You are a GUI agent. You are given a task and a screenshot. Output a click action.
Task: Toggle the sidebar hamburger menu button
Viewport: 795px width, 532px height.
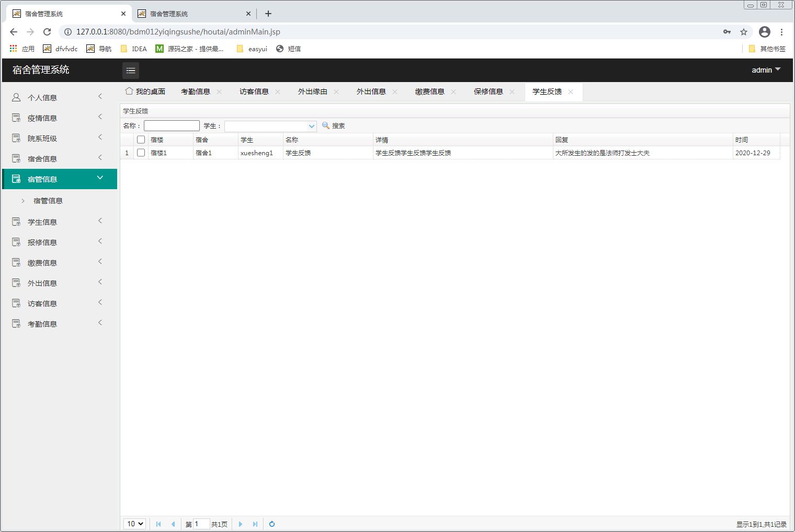[131, 70]
